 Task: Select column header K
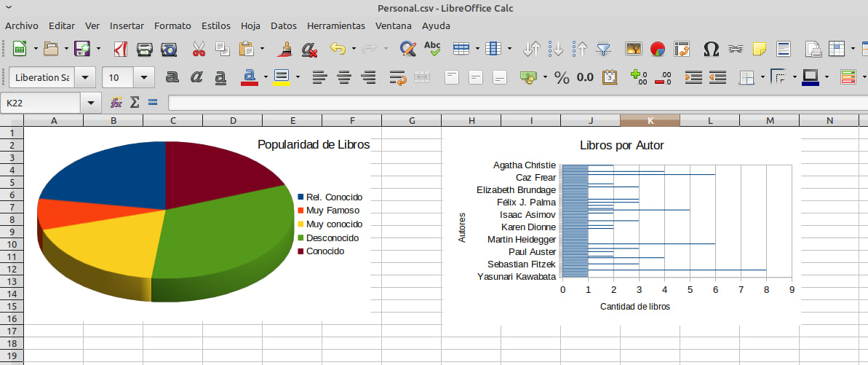coord(650,120)
